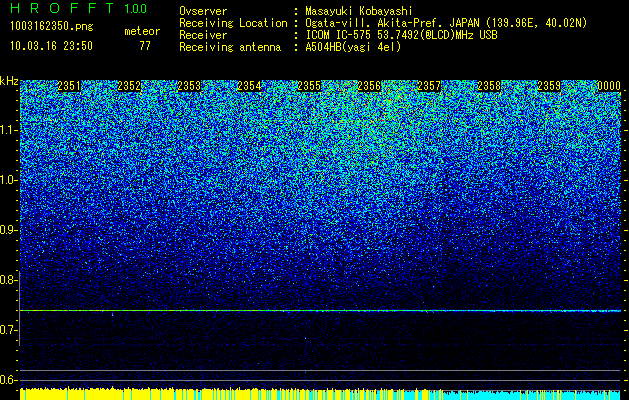Click the Receiving Location value Ogata-vill. Akita-Pref.
629x400 pixels.
pyautogui.click(x=376, y=23)
